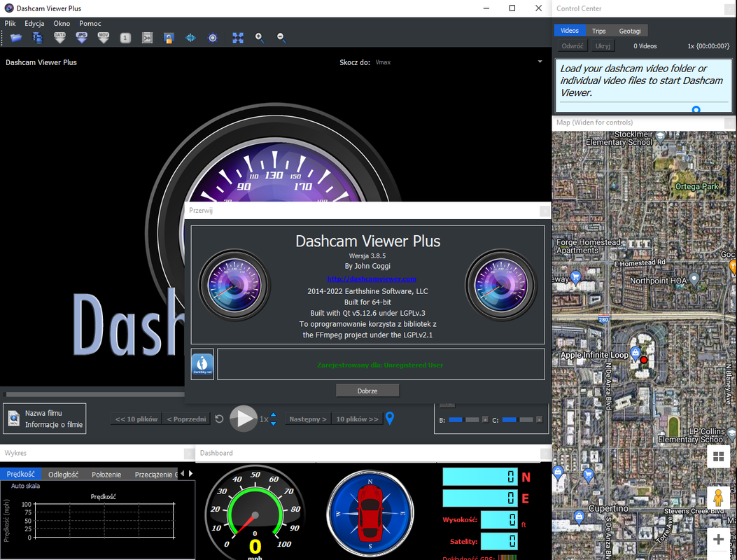This screenshot has width=737, height=560.
Task: Click the MOV file icon beside Nazwa filmu
Action: 13,419
